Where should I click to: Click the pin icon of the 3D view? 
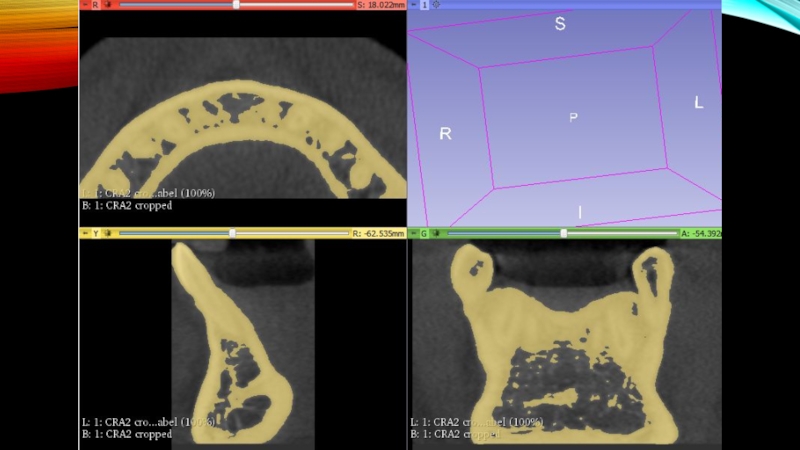click(x=414, y=5)
